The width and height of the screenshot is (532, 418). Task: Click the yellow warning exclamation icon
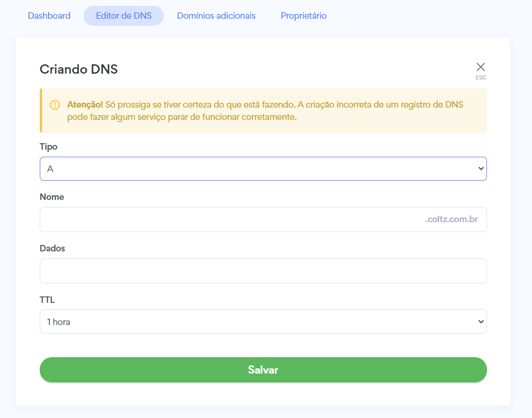pyautogui.click(x=55, y=105)
